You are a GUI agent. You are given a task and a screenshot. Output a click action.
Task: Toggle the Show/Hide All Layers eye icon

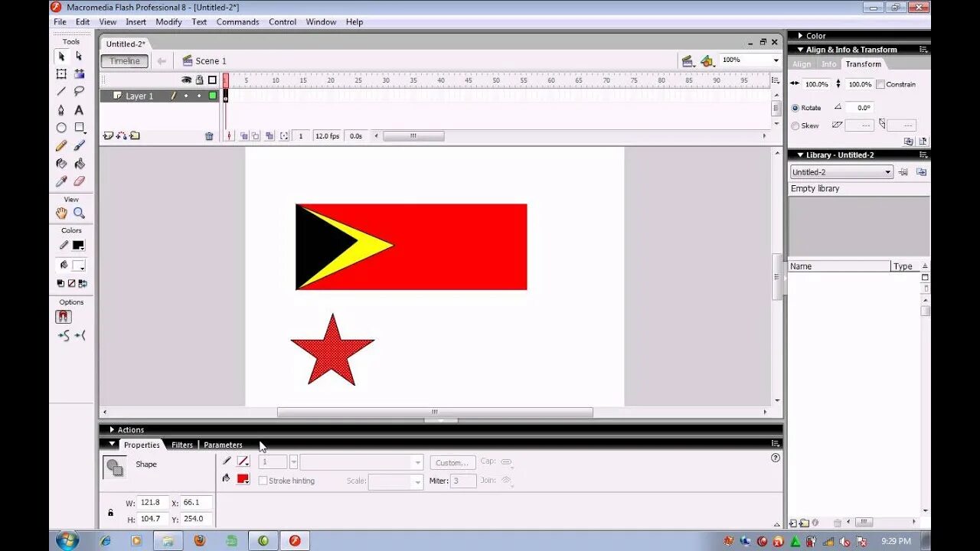(x=186, y=80)
